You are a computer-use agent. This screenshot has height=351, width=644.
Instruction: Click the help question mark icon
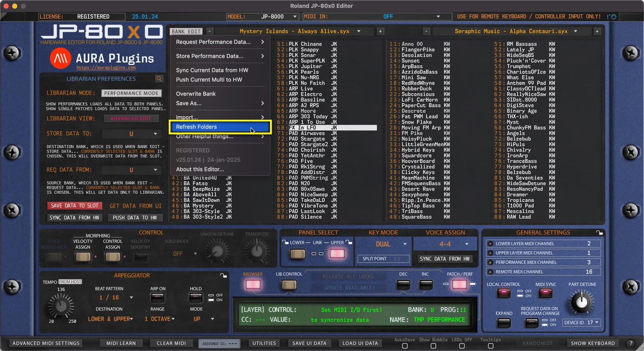click(x=630, y=343)
